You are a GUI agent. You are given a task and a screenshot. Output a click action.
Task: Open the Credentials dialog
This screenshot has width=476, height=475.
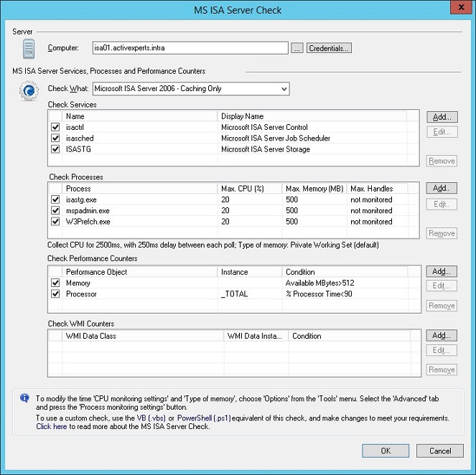(329, 48)
